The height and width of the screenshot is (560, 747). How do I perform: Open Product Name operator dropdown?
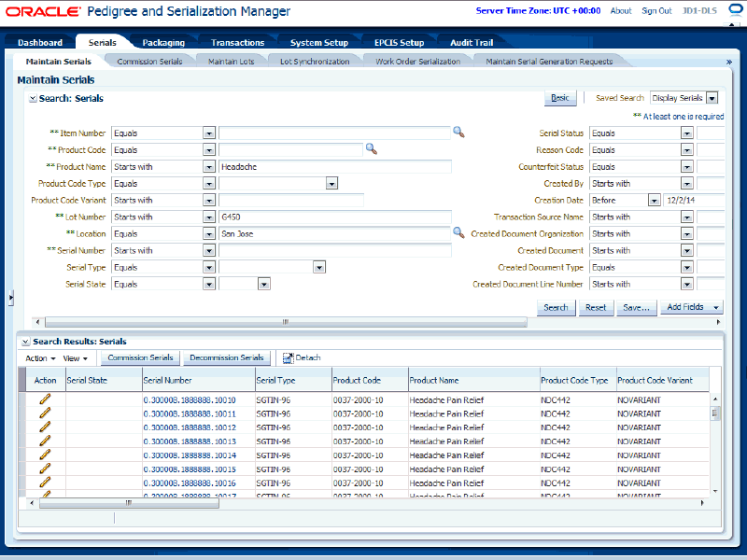209,167
